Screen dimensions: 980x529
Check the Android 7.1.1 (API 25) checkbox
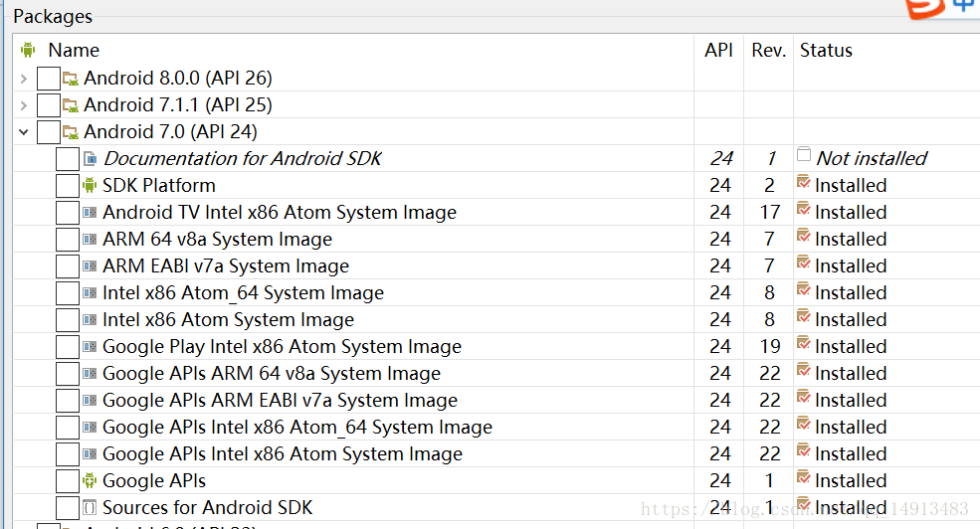(x=49, y=105)
